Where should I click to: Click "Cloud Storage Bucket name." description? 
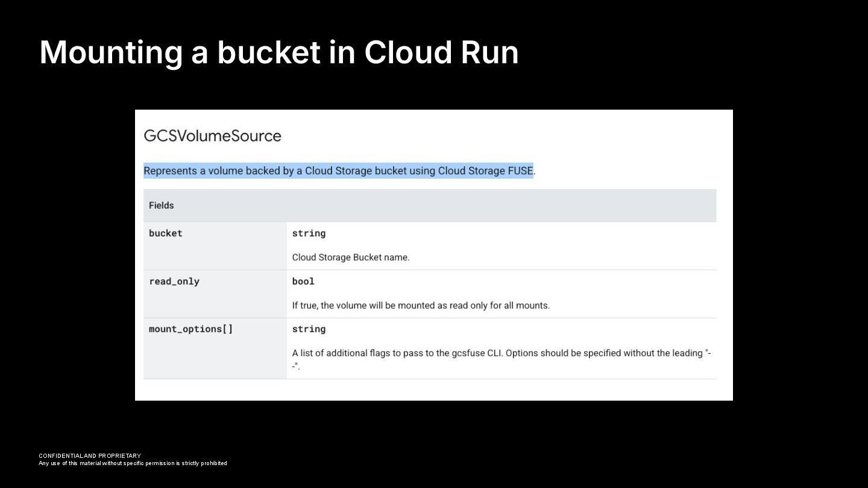pyautogui.click(x=351, y=257)
